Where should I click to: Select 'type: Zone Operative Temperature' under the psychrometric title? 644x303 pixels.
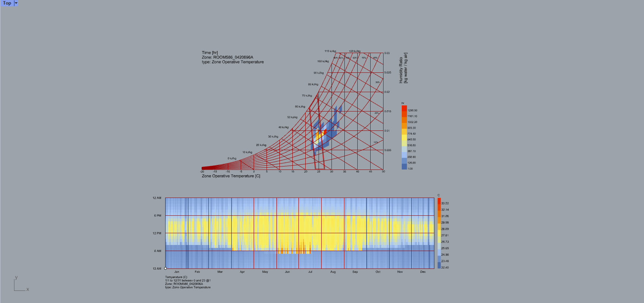pos(233,62)
